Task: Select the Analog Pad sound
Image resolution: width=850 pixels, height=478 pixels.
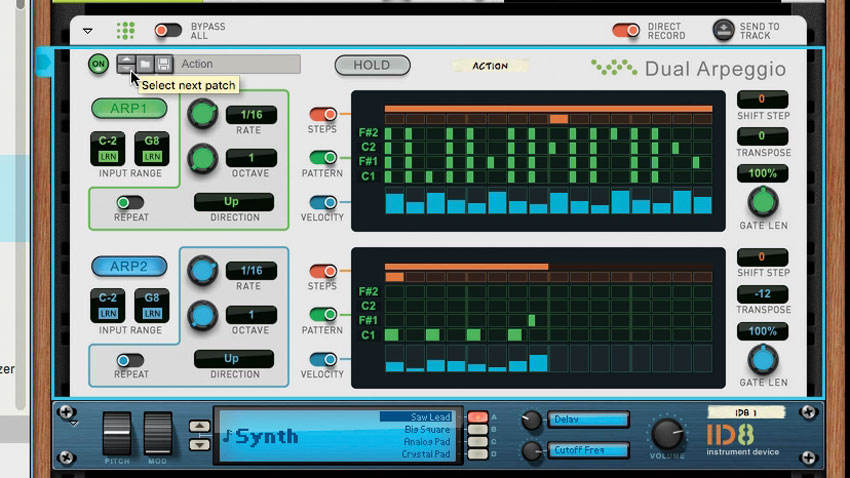Action: (427, 442)
